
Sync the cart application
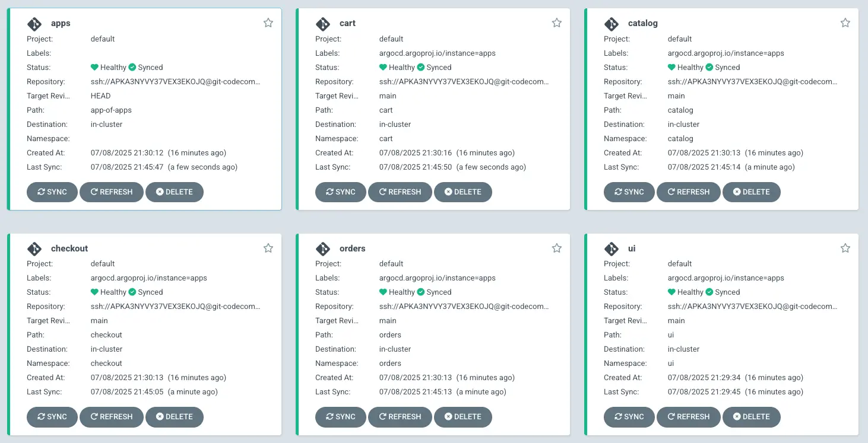coord(340,192)
